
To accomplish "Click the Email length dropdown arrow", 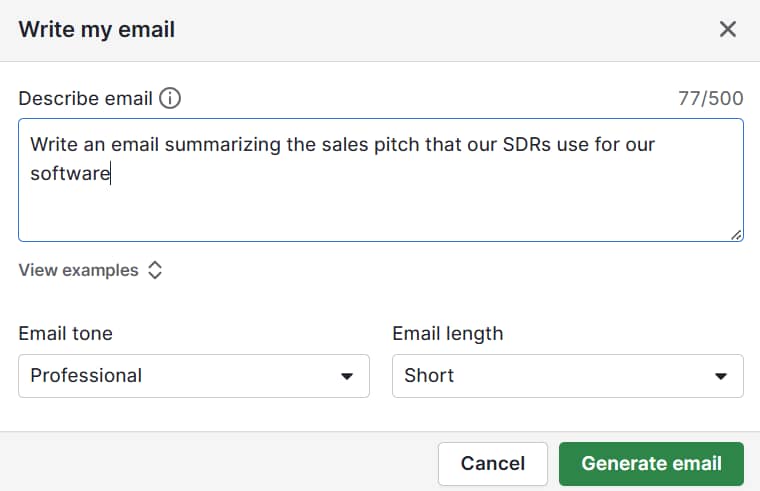I will (721, 376).
